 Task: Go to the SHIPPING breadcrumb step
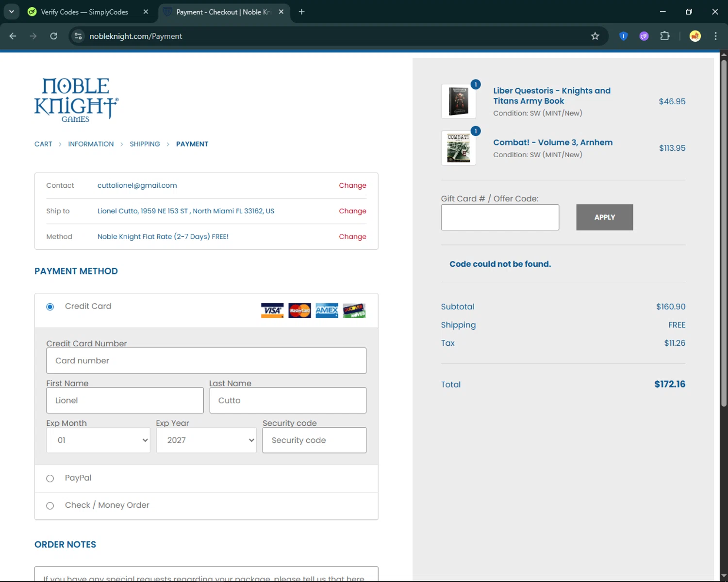coord(145,144)
